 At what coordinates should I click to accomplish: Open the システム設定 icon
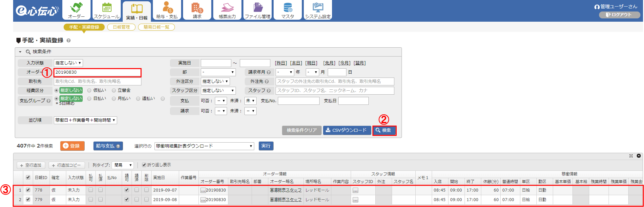[x=318, y=10]
